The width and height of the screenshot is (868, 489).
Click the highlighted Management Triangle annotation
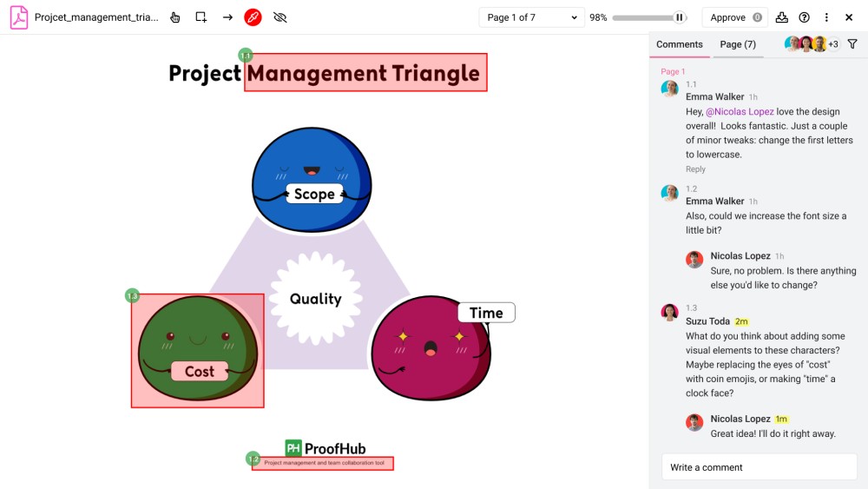click(366, 73)
